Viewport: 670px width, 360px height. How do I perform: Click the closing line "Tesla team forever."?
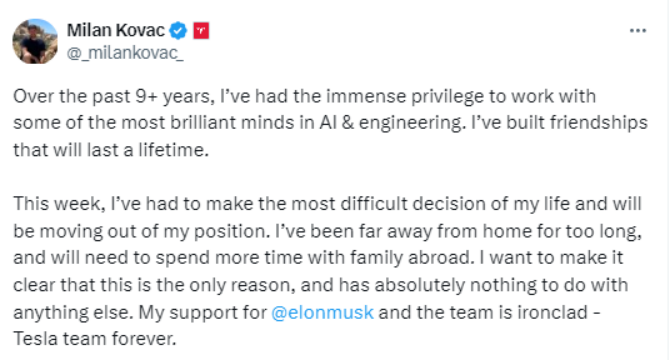[95, 339]
